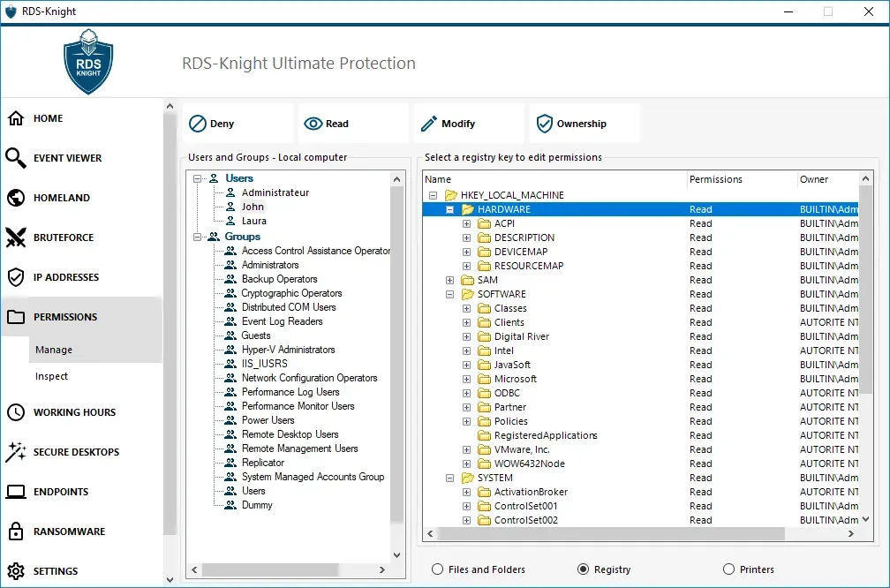The image size is (890, 588).
Task: Click the Event Viewer magnifier icon
Action: click(16, 158)
